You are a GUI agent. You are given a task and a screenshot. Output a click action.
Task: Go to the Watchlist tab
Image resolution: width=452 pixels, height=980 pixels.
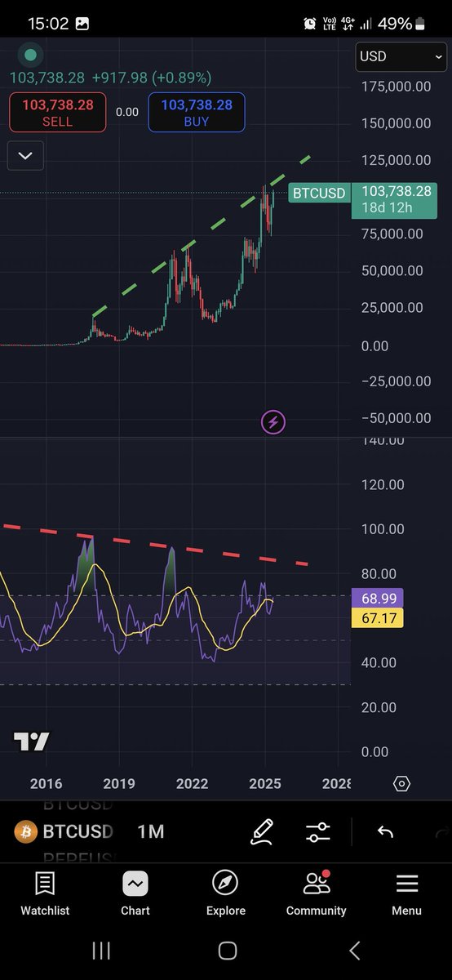pyautogui.click(x=45, y=893)
